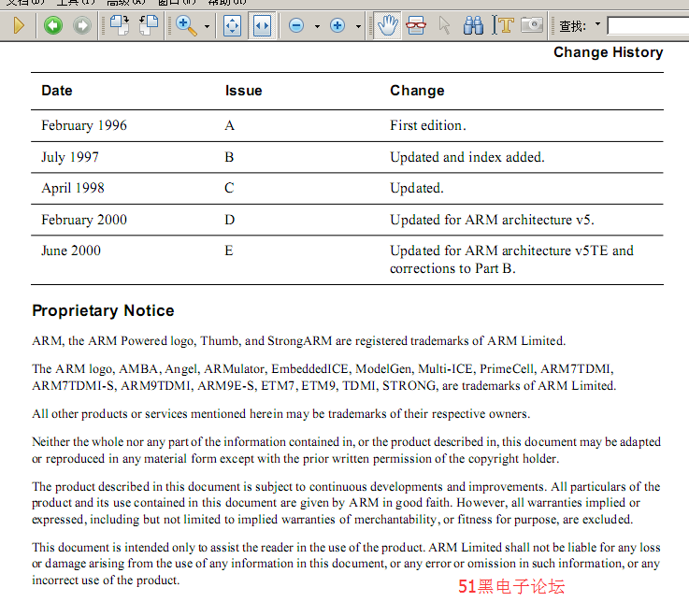The image size is (689, 616).
Task: Click the 'July 1997' date cell
Action: (70, 157)
